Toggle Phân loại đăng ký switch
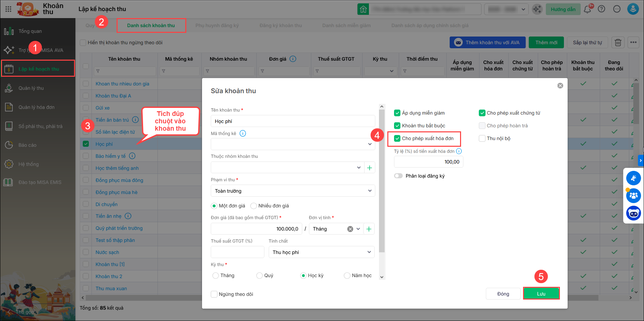This screenshot has height=321, width=644. pos(398,176)
